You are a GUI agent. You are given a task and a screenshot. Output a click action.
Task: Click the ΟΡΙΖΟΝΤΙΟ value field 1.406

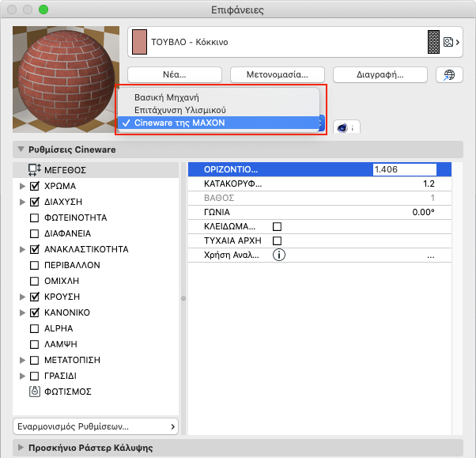pyautogui.click(x=404, y=169)
